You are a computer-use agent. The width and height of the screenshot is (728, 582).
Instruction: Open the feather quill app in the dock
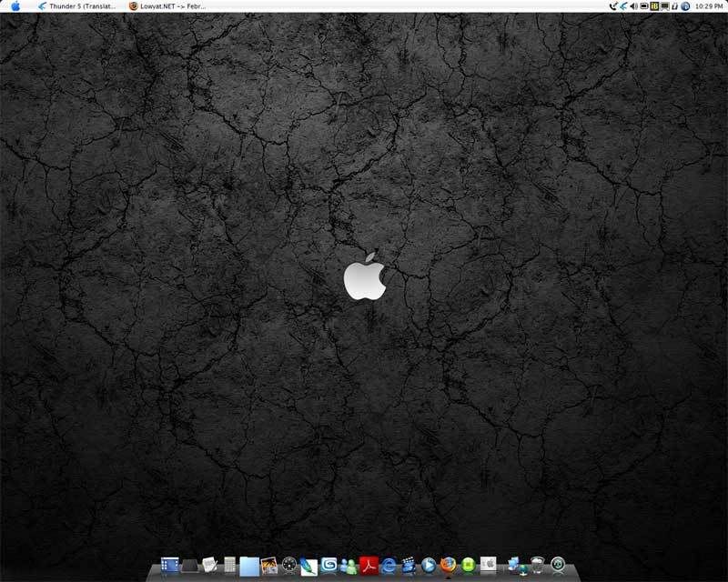click(x=308, y=566)
